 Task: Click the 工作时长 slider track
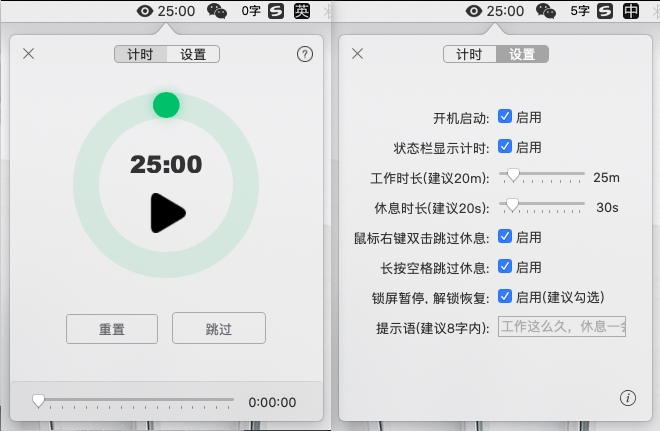click(542, 174)
